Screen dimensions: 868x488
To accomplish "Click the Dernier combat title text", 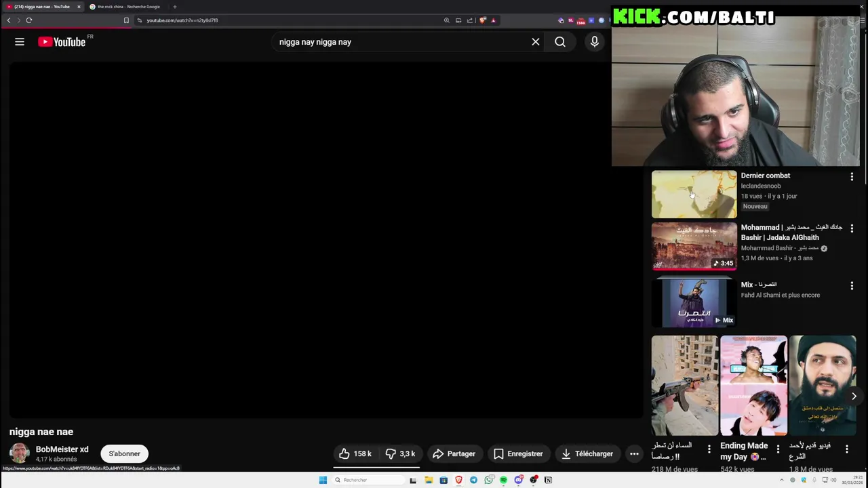I will [x=766, y=176].
